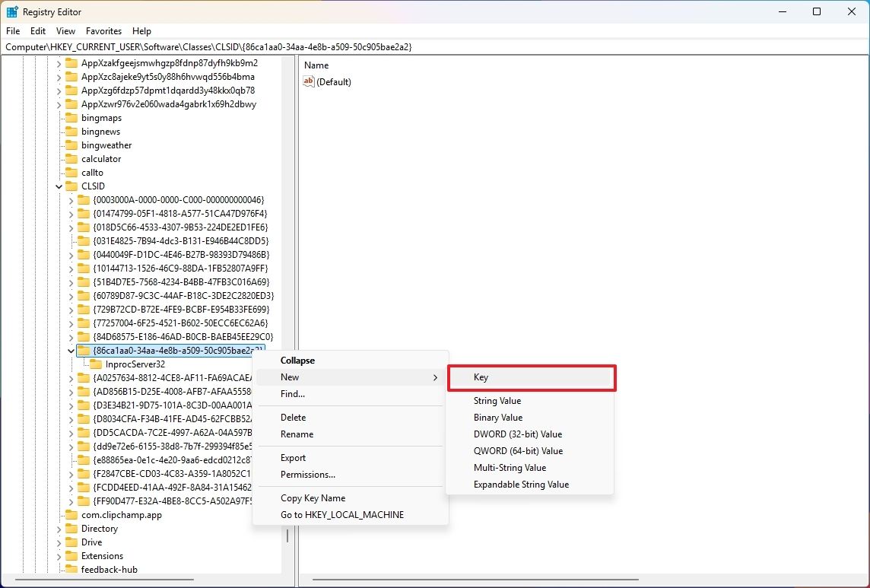Expand the Drive key chevron
This screenshot has height=588, width=870.
pos(59,542)
